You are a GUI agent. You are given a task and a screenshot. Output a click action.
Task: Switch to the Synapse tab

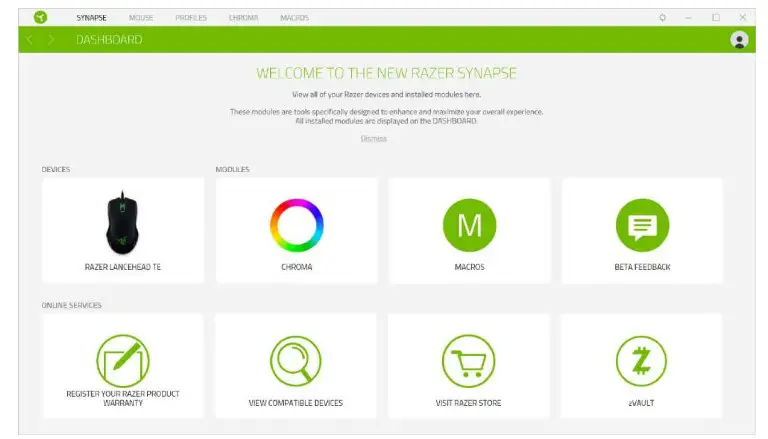(x=91, y=18)
